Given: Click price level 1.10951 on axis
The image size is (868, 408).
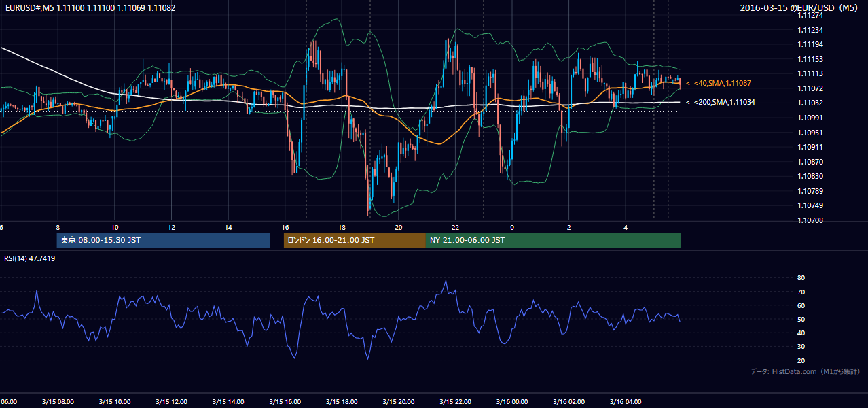Looking at the screenshot, I should coord(810,133).
